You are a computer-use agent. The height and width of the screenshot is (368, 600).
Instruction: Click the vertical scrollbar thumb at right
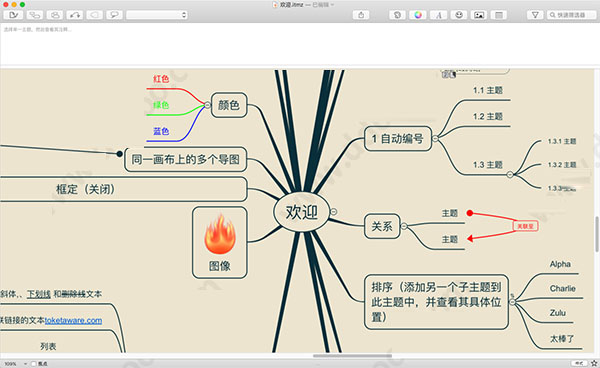597,234
